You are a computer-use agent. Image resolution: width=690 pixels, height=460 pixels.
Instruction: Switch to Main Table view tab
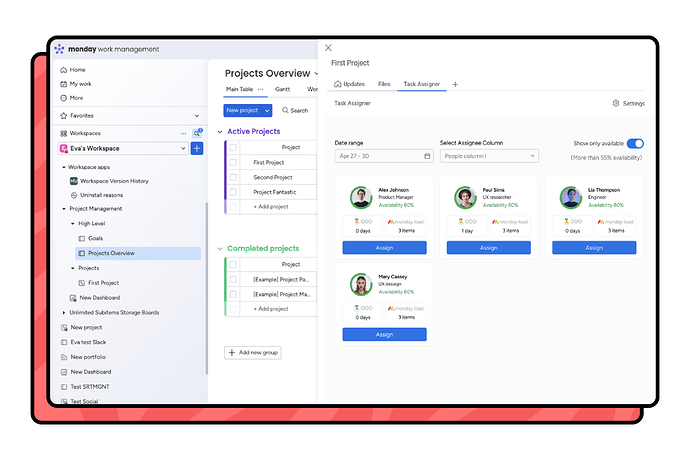(239, 89)
